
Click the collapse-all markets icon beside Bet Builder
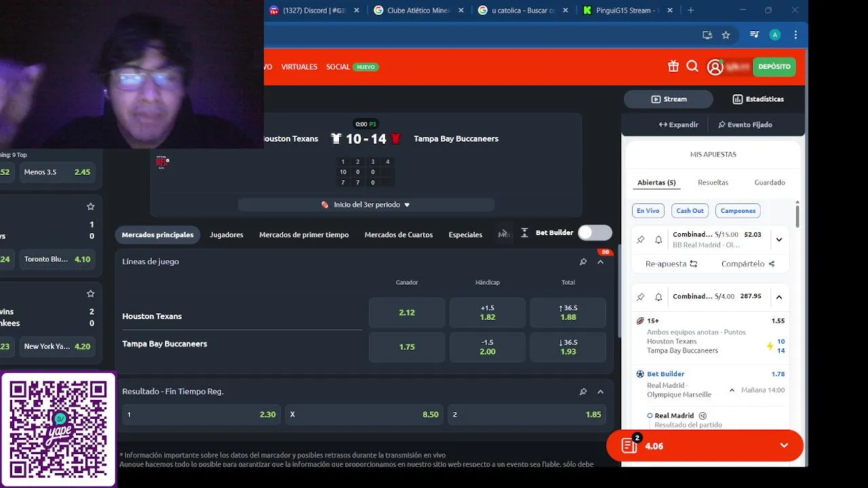tap(524, 232)
